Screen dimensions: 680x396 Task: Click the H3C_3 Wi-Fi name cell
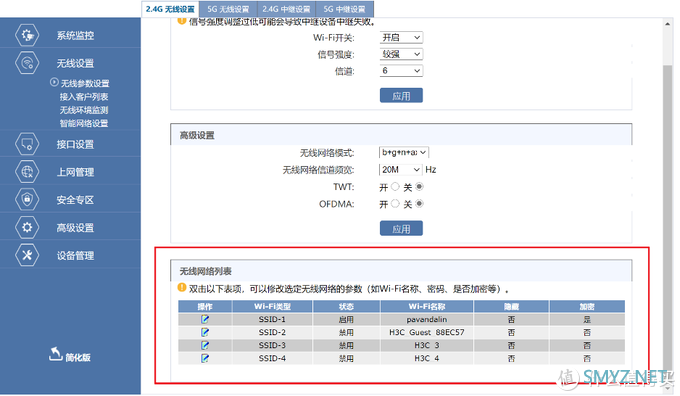tap(427, 345)
